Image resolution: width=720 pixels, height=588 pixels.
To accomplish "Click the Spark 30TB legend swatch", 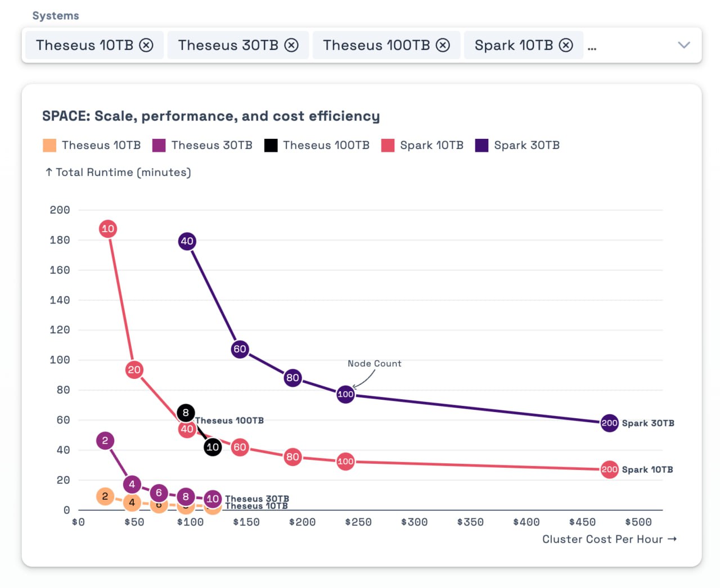I will (481, 146).
